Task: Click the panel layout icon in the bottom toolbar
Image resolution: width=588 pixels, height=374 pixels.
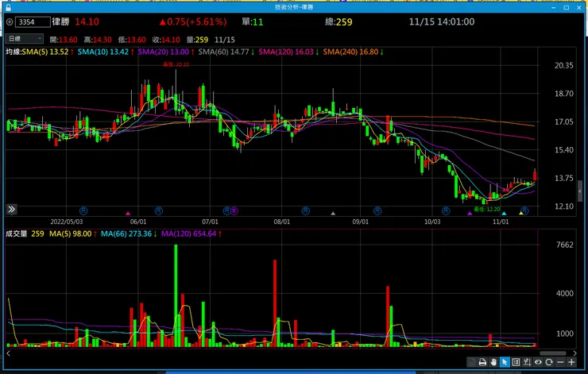Action: (516, 362)
